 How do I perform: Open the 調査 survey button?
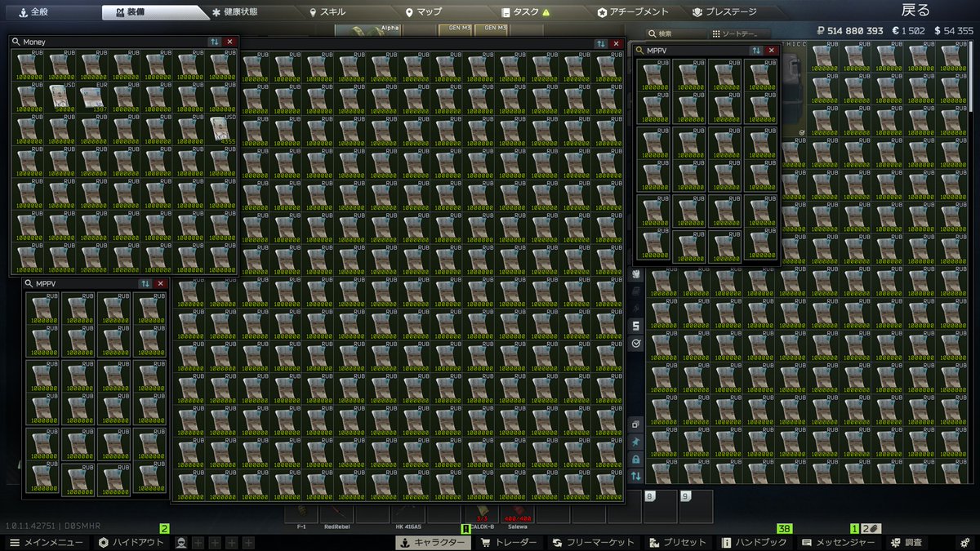click(907, 542)
